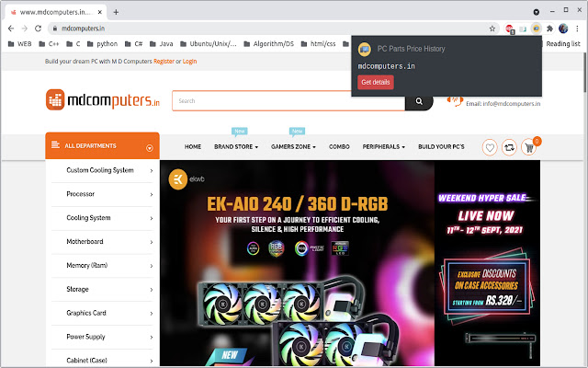Image resolution: width=588 pixels, height=368 pixels.
Task: Open a new browser tab
Action: tap(116, 12)
